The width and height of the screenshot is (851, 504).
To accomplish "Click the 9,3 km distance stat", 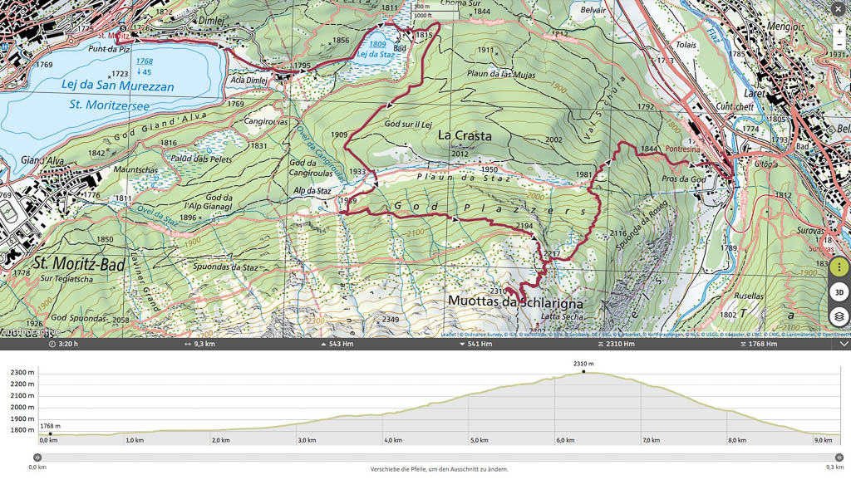I will pyautogui.click(x=199, y=344).
